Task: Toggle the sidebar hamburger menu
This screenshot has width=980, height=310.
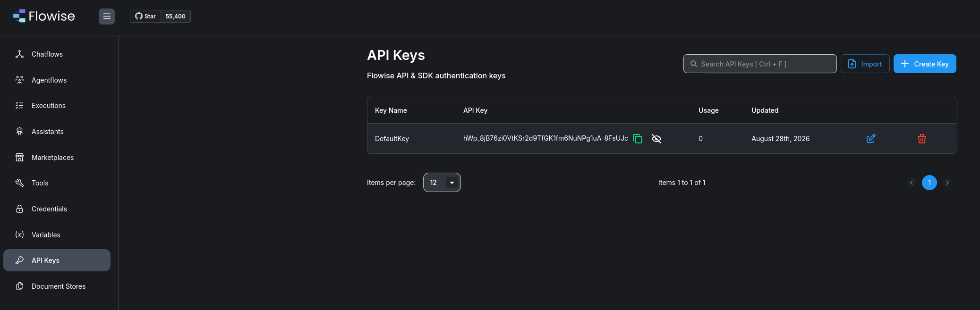Action: pos(107,17)
